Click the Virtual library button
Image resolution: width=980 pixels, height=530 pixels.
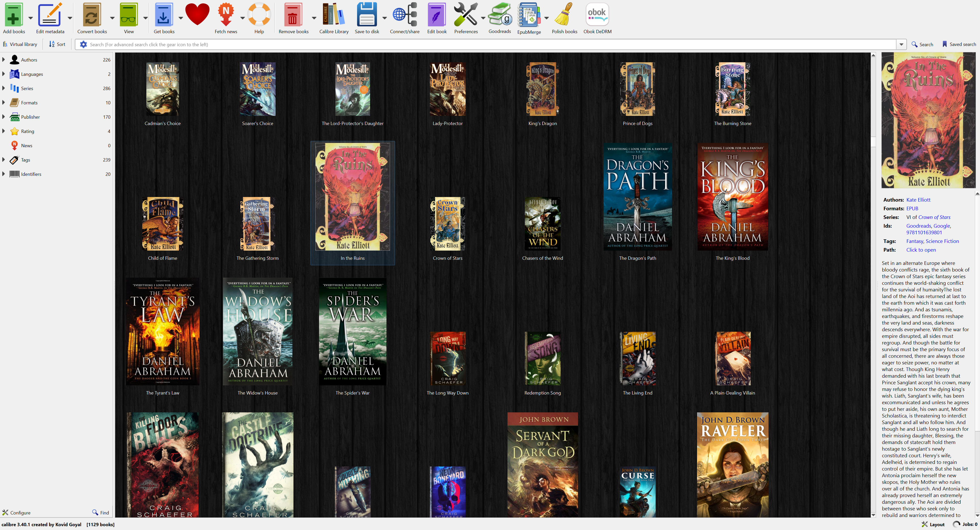coord(20,44)
